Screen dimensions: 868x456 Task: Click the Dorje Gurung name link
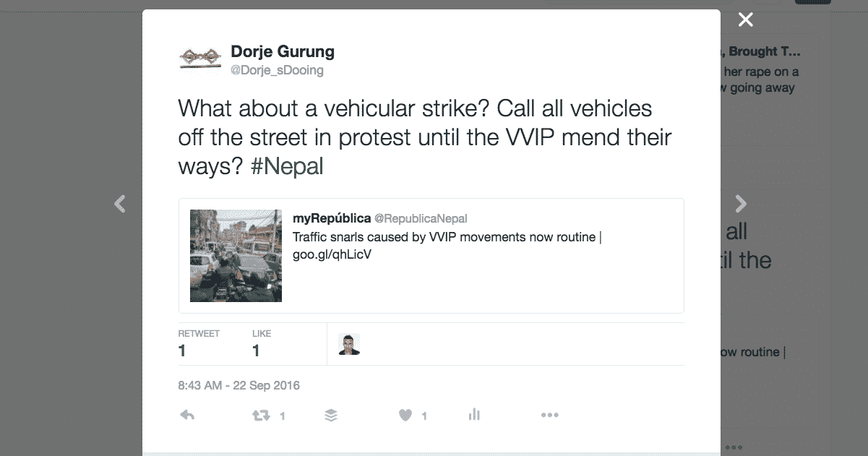pos(282,51)
